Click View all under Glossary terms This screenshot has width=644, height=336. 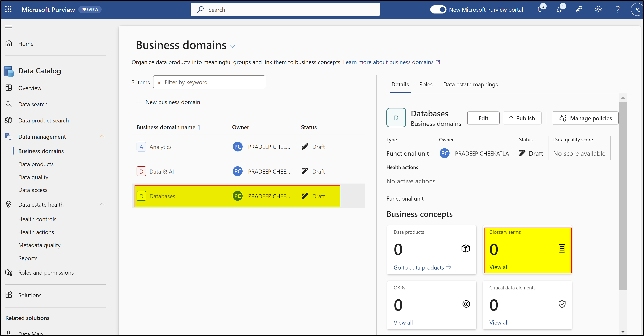499,267
